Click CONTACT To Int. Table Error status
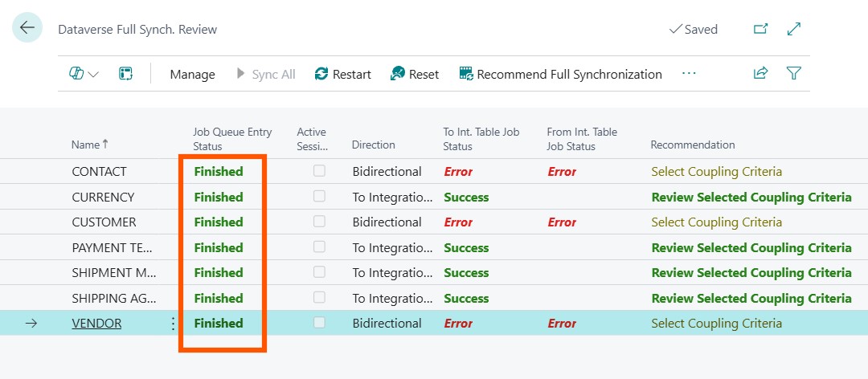Image resolution: width=868 pixels, height=379 pixels. [458, 172]
